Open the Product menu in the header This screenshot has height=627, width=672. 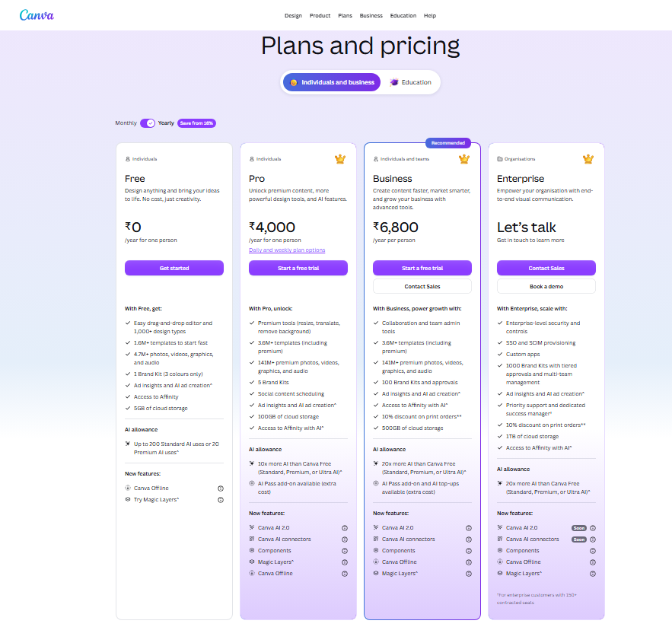320,16
